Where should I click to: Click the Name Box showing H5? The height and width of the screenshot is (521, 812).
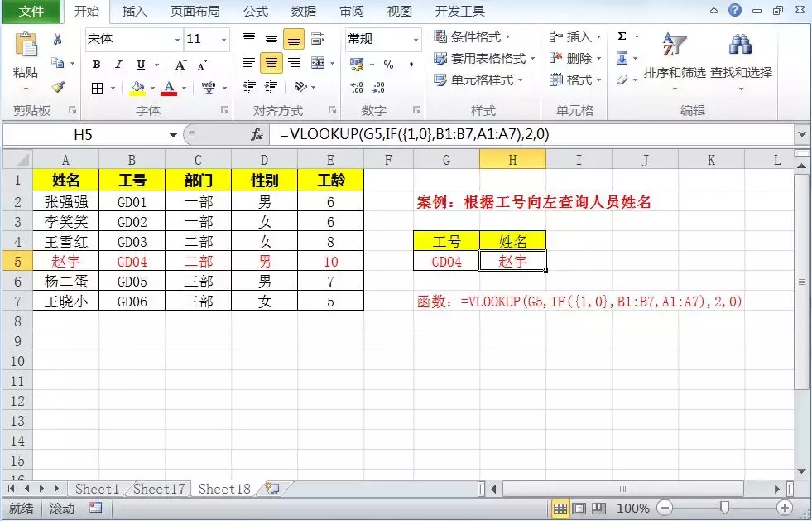83,135
